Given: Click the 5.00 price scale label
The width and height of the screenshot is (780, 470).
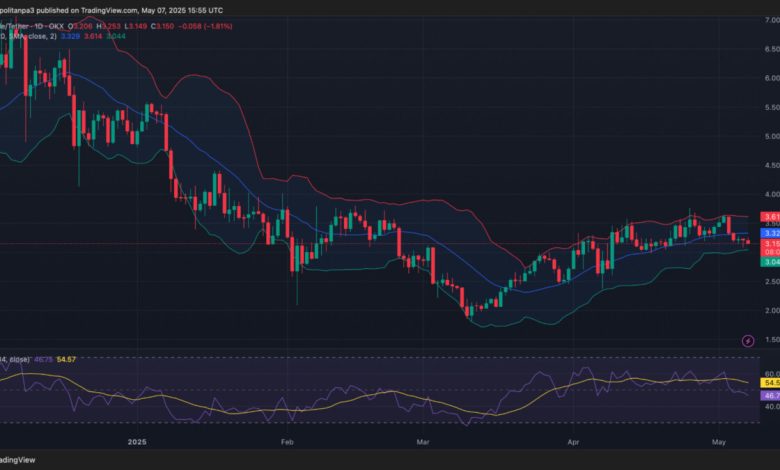Looking at the screenshot, I should coord(772,136).
